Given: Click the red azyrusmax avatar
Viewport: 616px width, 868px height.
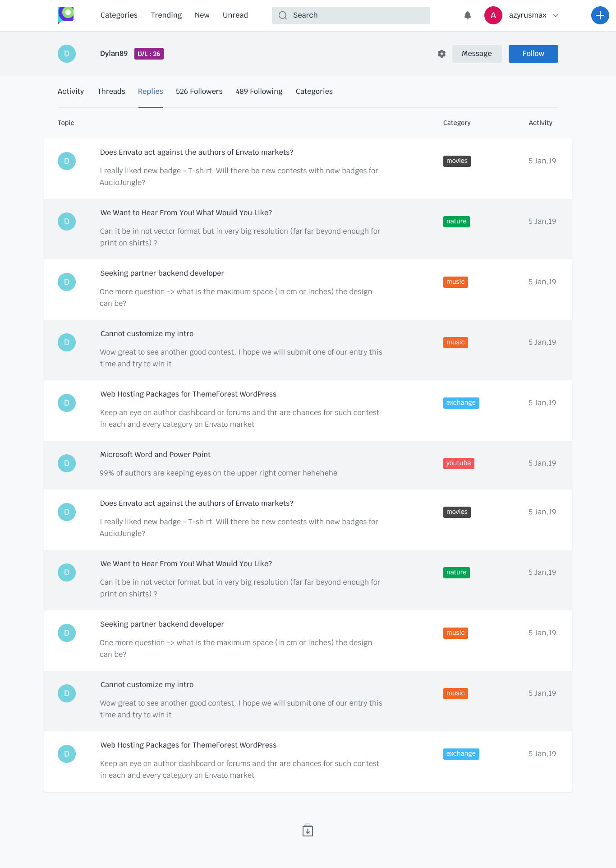Looking at the screenshot, I should pos(493,15).
